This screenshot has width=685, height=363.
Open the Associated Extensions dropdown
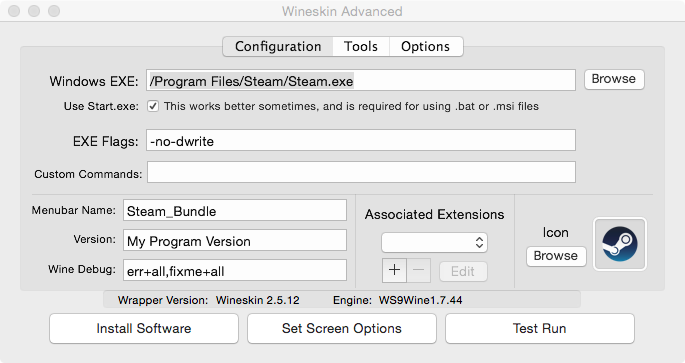click(x=434, y=242)
